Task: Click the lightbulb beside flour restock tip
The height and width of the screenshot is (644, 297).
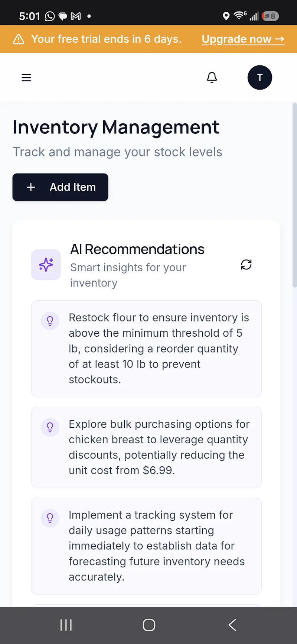Action: tap(50, 321)
